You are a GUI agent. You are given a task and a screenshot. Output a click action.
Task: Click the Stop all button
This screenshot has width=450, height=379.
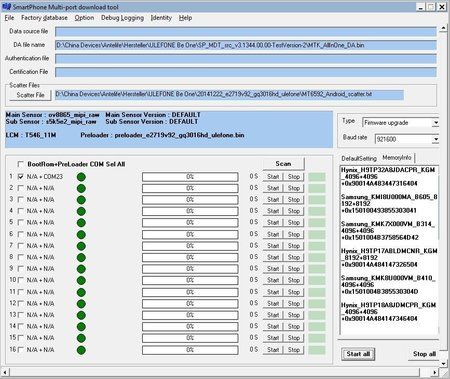click(424, 354)
